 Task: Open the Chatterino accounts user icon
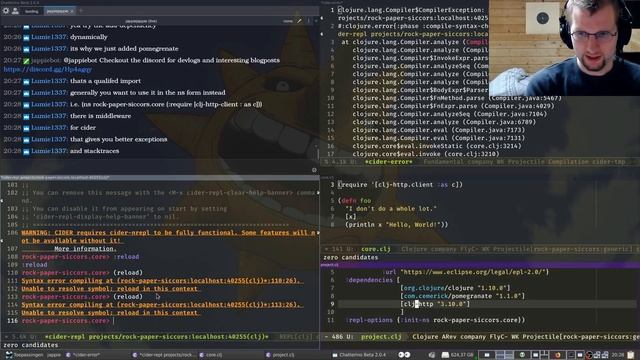click(15, 11)
